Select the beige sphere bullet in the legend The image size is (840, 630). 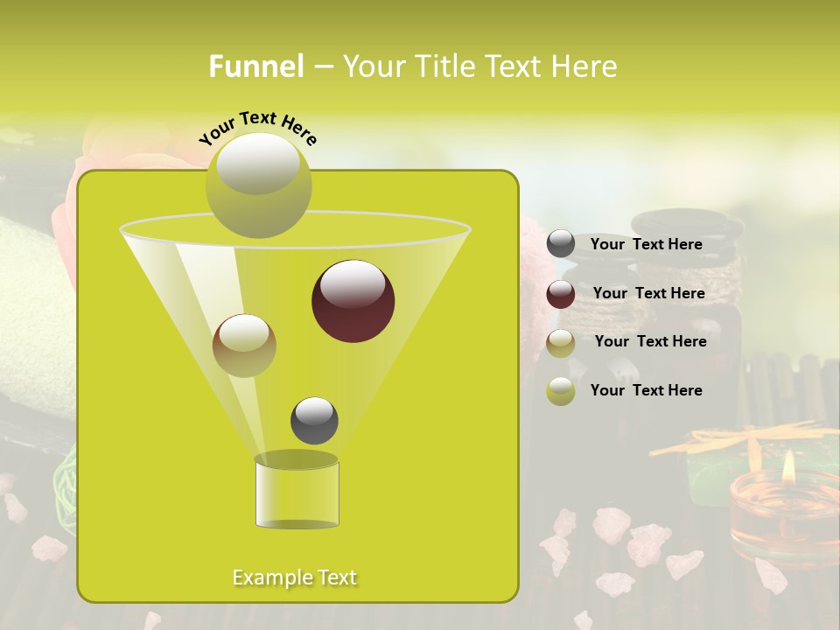coord(563,342)
